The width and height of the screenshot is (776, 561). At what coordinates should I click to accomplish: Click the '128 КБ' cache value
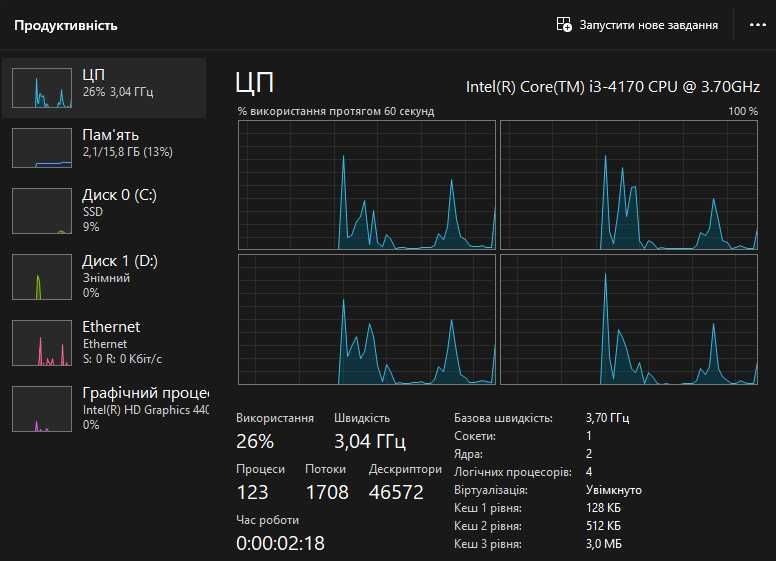coord(603,508)
